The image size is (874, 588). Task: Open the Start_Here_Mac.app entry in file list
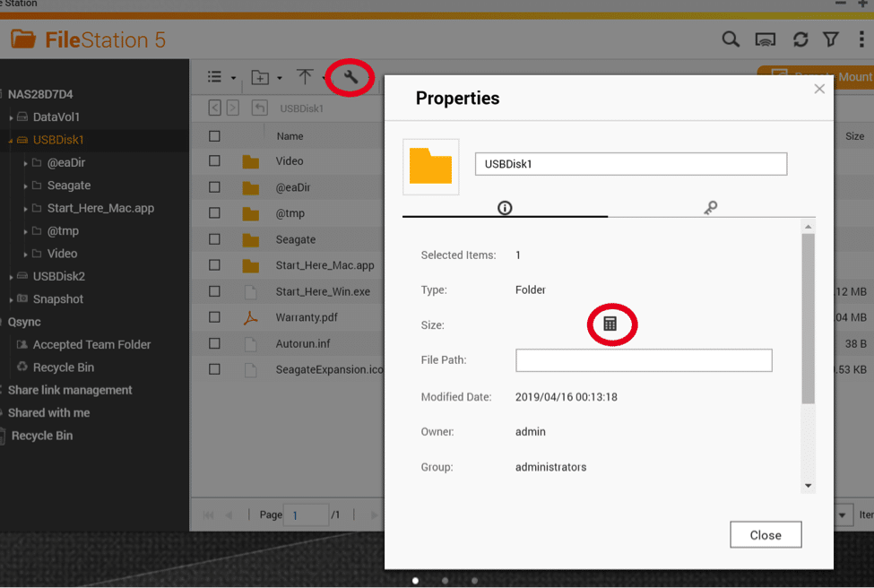pos(325,265)
